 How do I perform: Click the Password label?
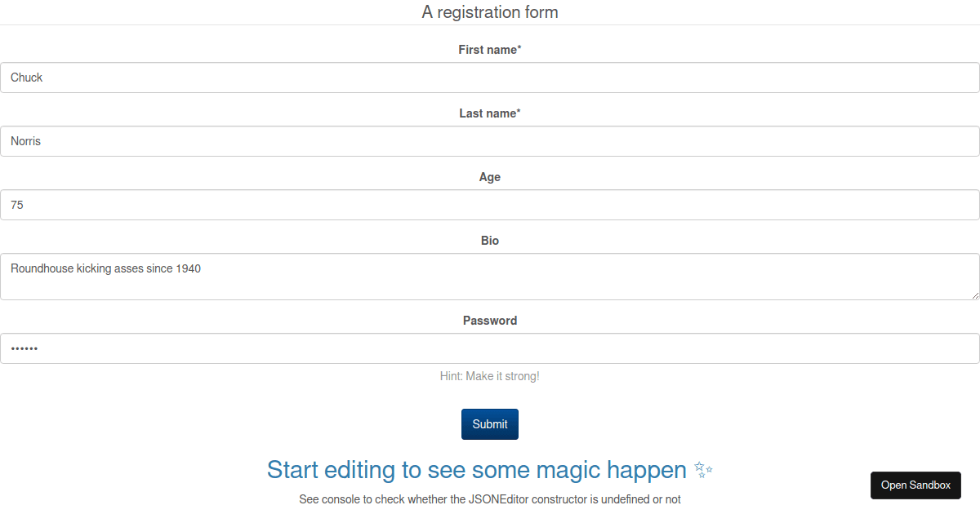(x=490, y=321)
